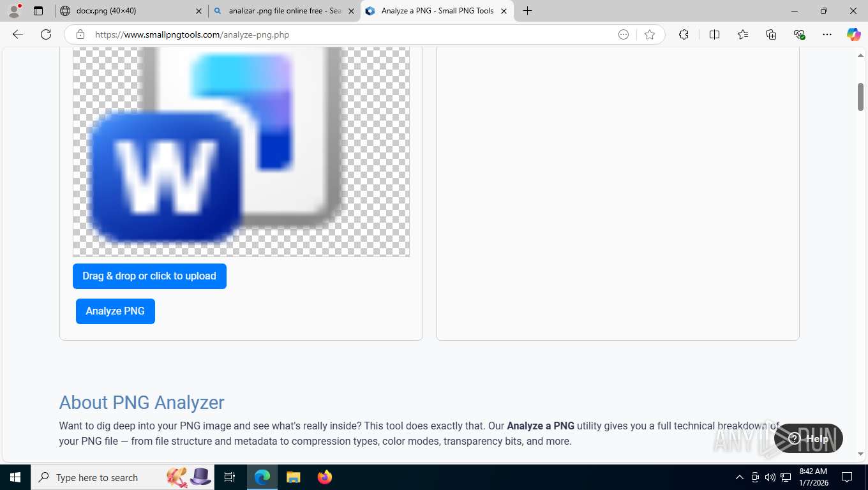Click the scrollbar down arrow
Viewport: 868px width, 490px height.
[860, 454]
